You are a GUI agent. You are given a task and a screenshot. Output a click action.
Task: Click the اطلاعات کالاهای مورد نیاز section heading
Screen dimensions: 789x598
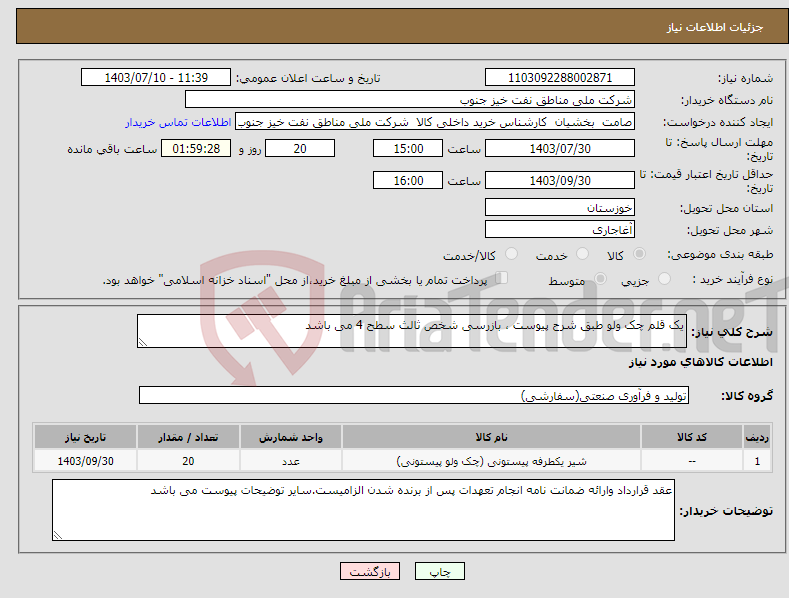[x=700, y=362]
